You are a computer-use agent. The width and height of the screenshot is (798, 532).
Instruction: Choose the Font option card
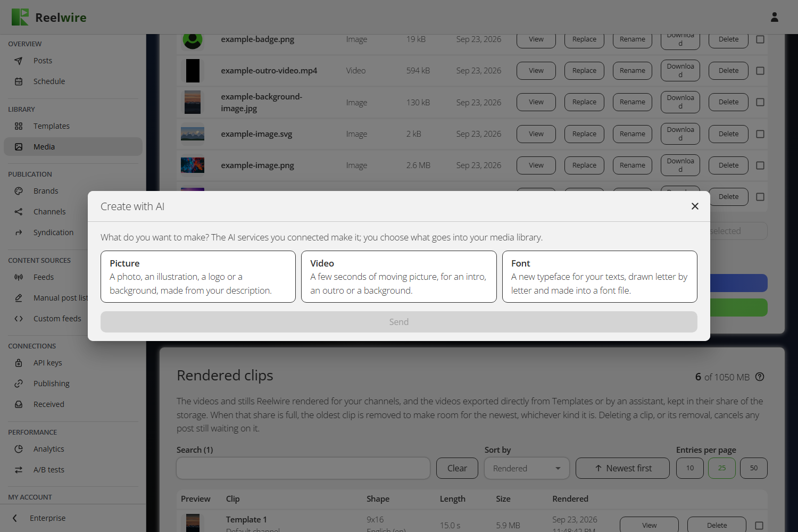pos(600,277)
